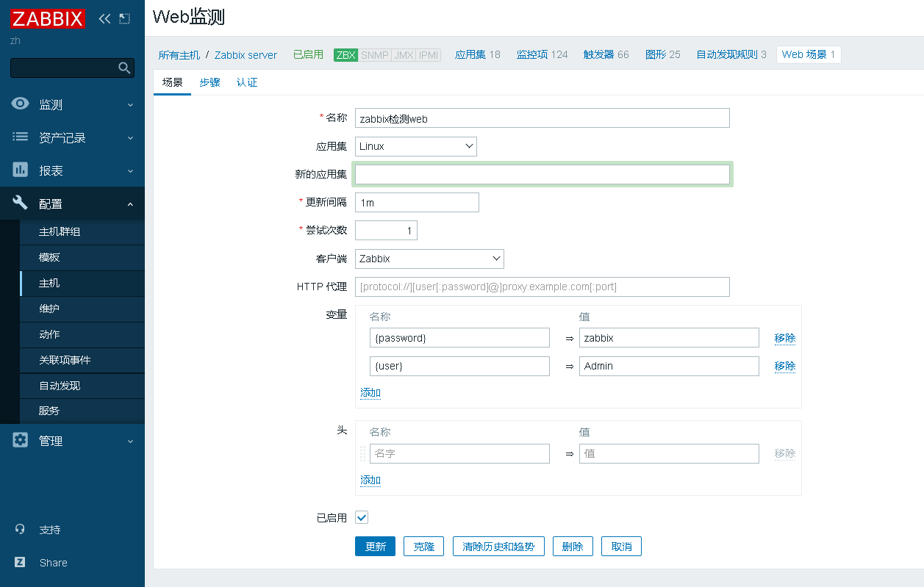Click the wrench icon for 配置
This screenshot has height=587, width=924.
point(21,204)
